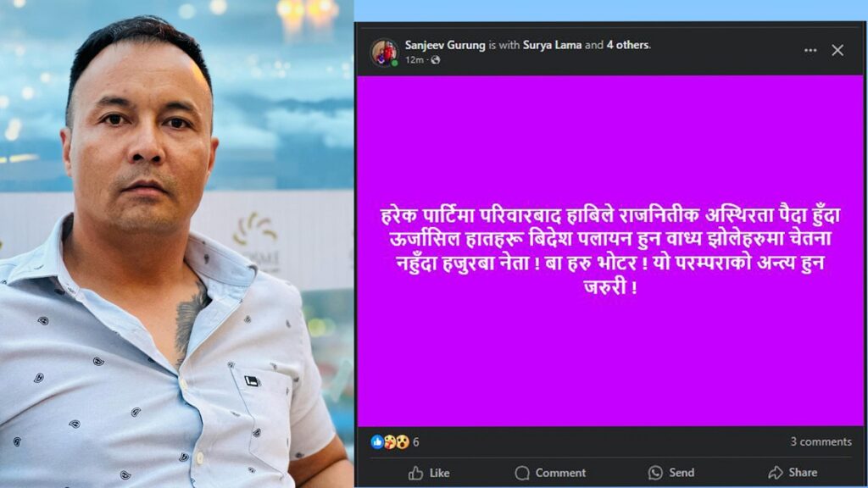Screen dimensions: 868x488
Task: Click the public globe audience icon
Action: pyautogui.click(x=436, y=60)
